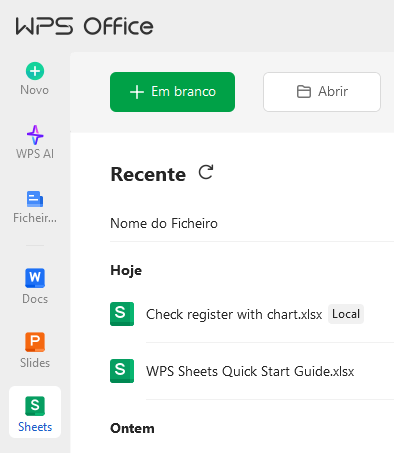Click spreadsheet icon beside Check register file
Viewport: 394px width, 453px height.
(x=122, y=314)
